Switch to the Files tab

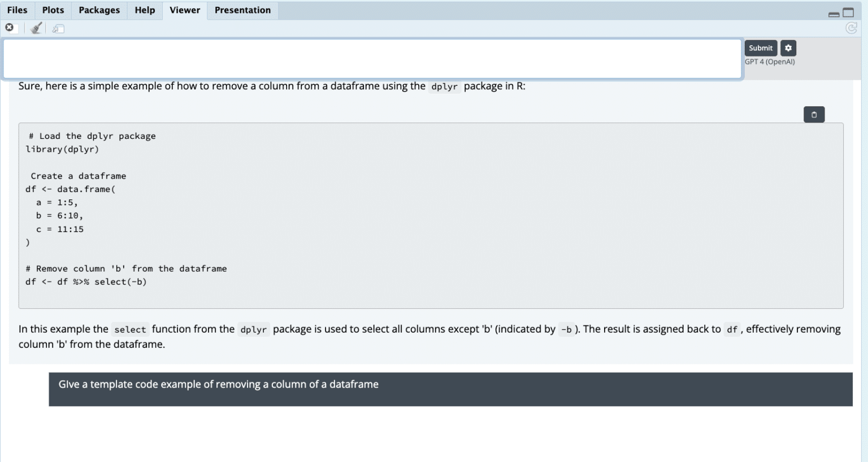click(x=17, y=10)
